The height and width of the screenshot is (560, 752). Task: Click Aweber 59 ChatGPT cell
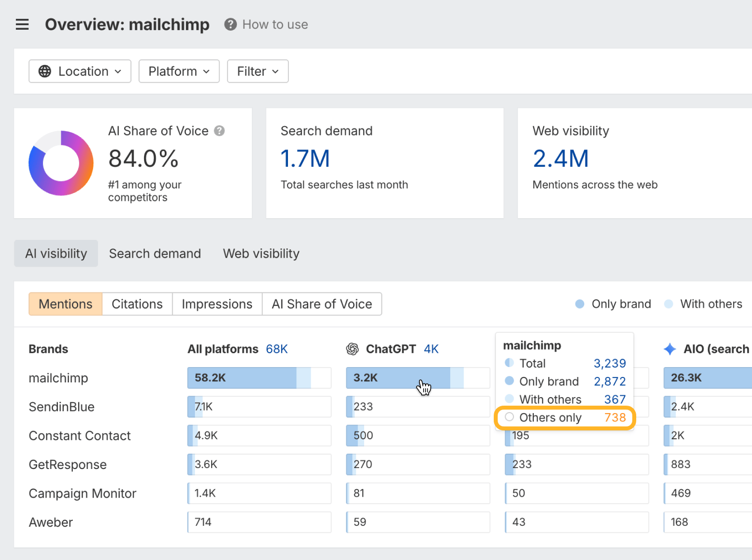coord(418,522)
